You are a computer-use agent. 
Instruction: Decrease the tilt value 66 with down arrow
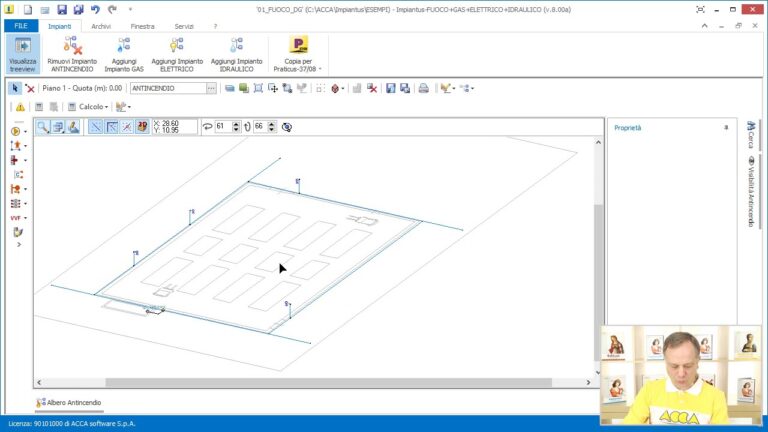tap(272, 130)
